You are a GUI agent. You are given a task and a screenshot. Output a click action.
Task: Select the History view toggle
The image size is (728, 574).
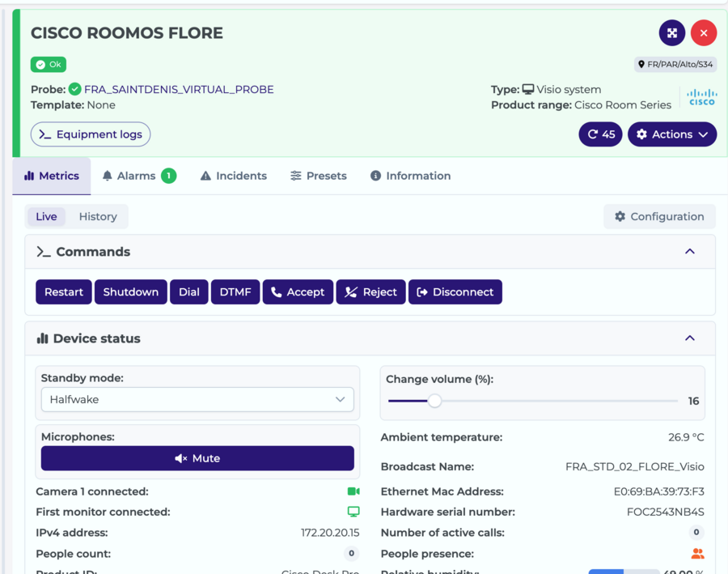pos(98,217)
